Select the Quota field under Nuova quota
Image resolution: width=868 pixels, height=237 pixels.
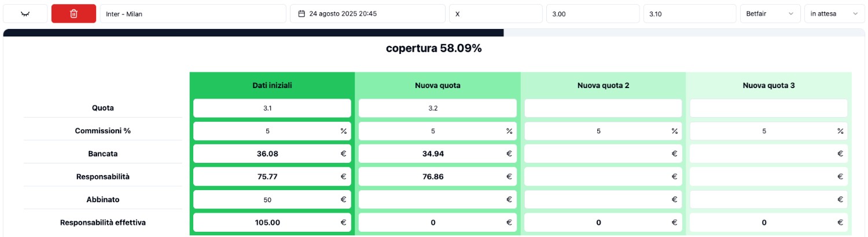point(437,108)
